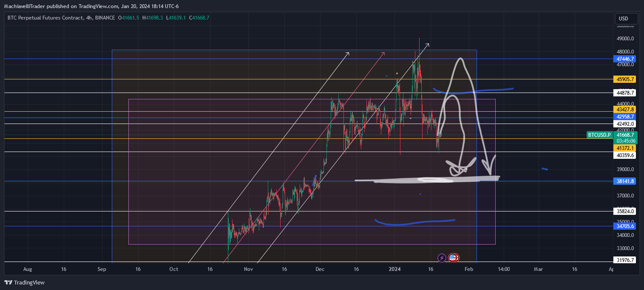644x290 pixels.
Task: Select the 45905.7 orange price label
Action: [x=625, y=79]
